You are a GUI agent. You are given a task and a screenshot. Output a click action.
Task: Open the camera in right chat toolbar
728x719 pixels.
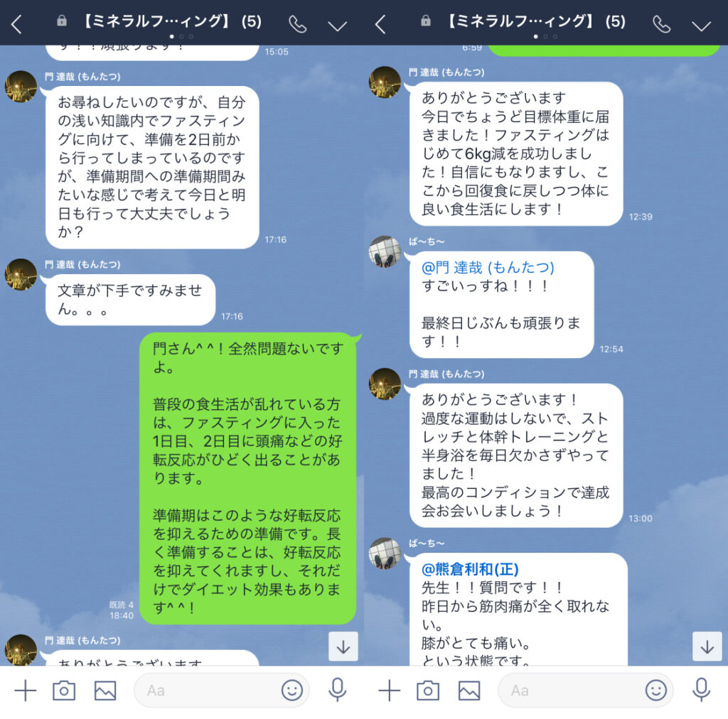(428, 691)
